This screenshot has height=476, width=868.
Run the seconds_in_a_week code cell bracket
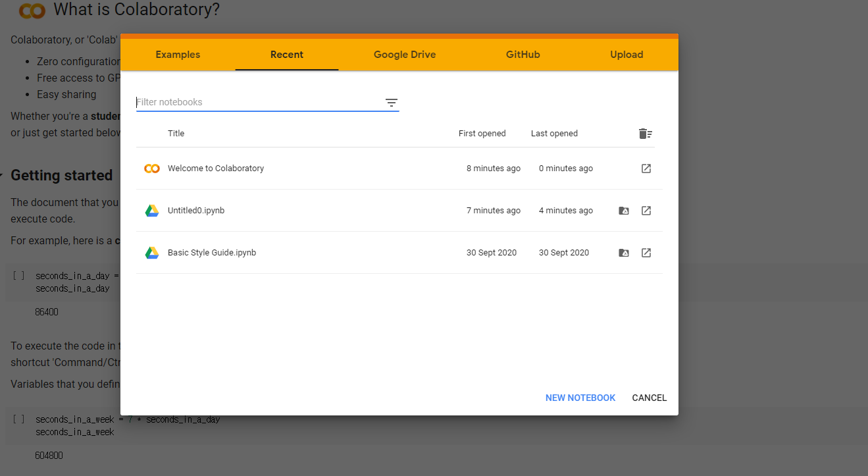[18, 419]
